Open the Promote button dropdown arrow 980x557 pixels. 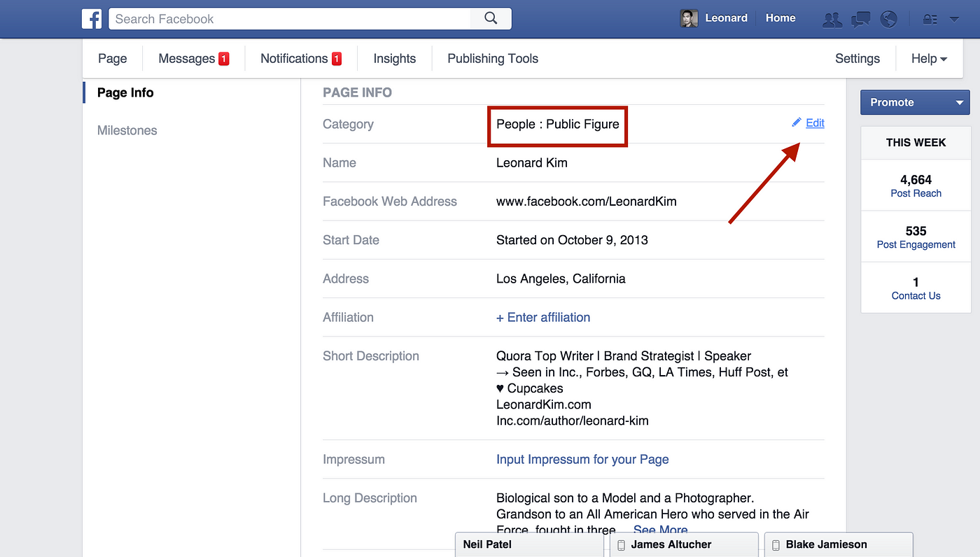(x=959, y=103)
